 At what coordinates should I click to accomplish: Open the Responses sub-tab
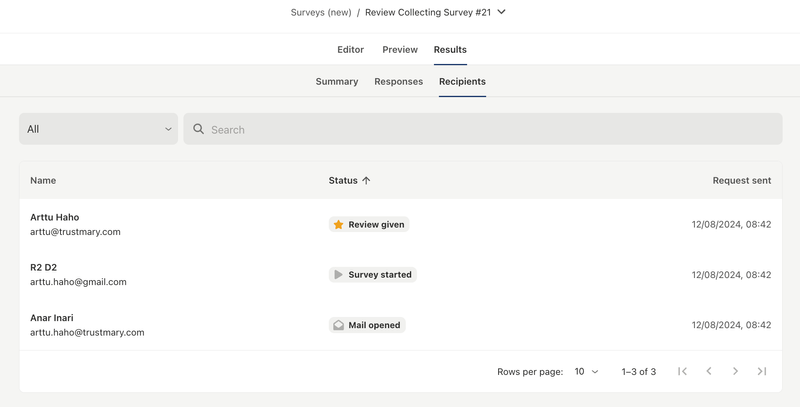[398, 81]
